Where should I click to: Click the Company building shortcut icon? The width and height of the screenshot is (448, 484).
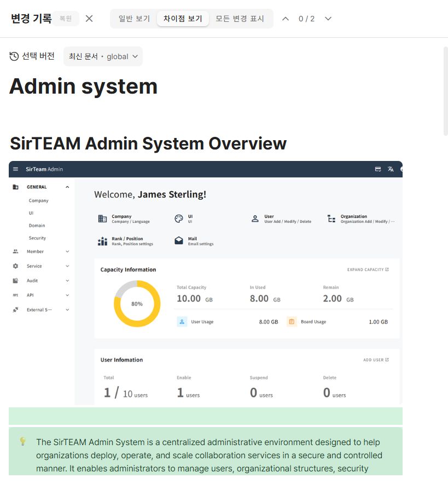tap(102, 219)
